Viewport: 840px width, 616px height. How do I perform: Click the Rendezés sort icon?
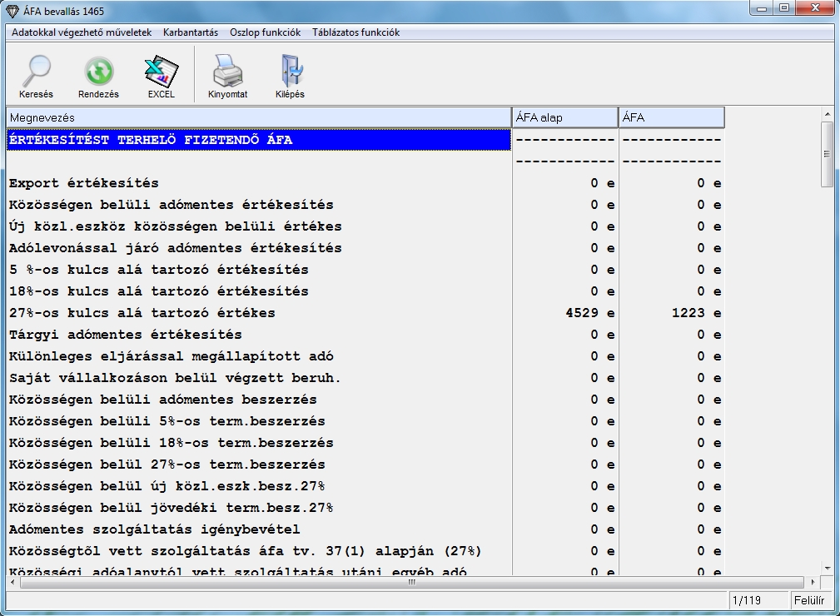coord(98,72)
